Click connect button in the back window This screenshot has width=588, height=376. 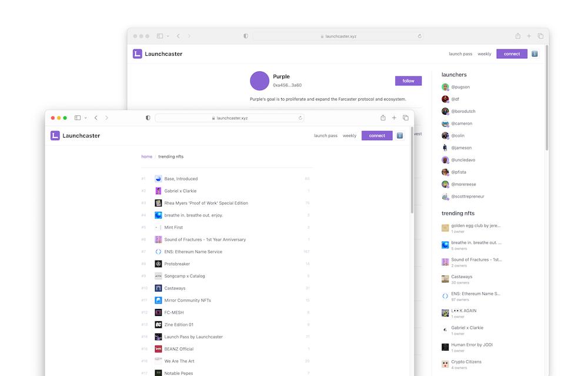(512, 54)
